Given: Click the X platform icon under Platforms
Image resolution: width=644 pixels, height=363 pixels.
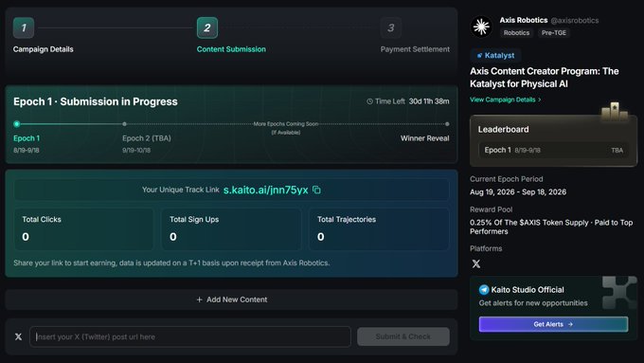Looking at the screenshot, I should point(476,263).
